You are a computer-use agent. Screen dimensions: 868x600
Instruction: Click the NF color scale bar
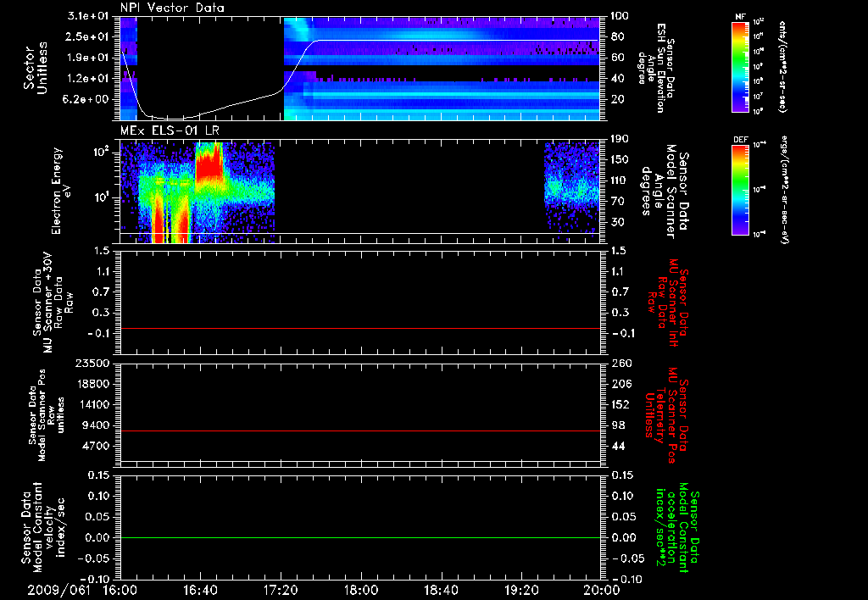point(740,66)
